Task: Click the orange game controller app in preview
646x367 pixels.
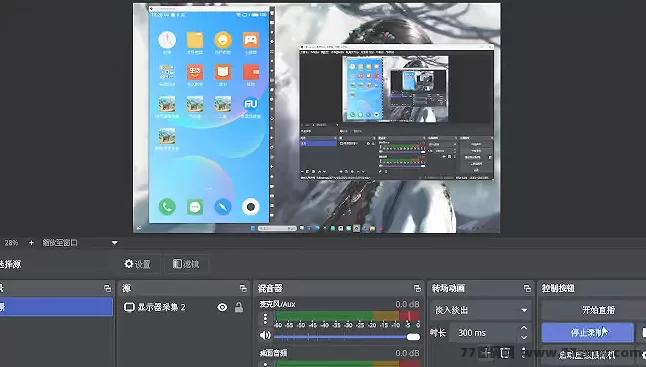Action: pyautogui.click(x=251, y=40)
